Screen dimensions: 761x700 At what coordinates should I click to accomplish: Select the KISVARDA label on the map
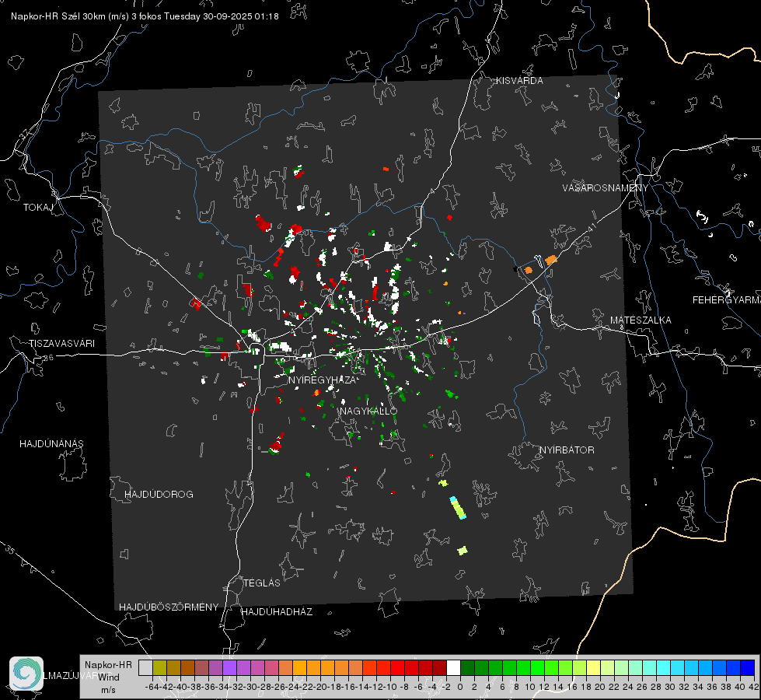pos(520,81)
